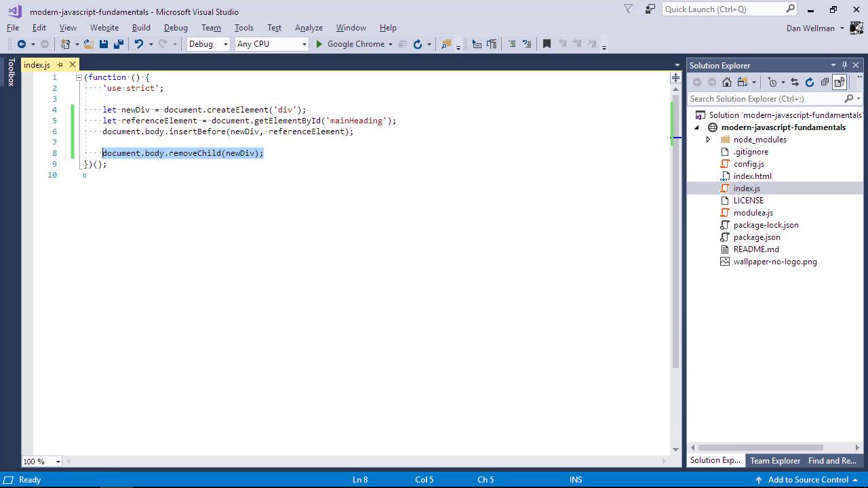Click the Uncomment selected lines icon
This screenshot has height=488, width=868.
[x=527, y=44]
